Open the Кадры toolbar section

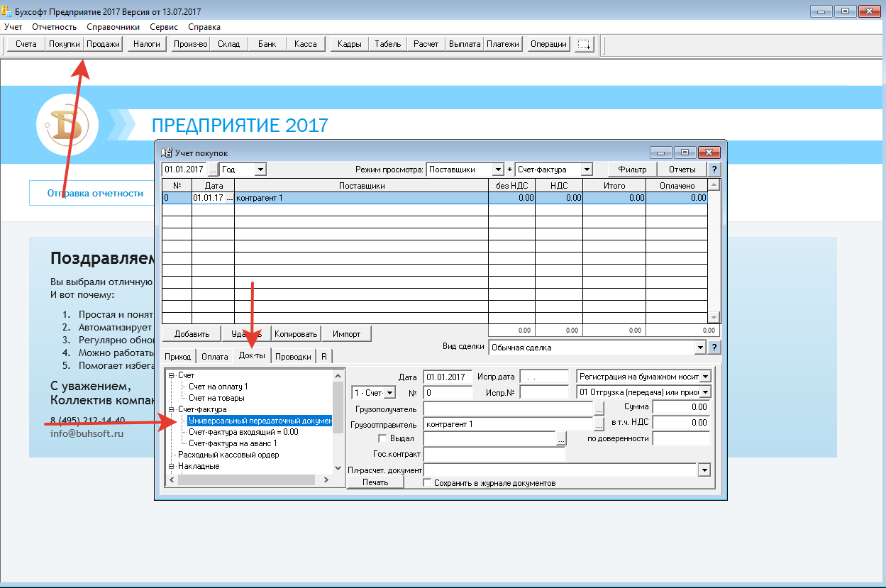(x=350, y=44)
